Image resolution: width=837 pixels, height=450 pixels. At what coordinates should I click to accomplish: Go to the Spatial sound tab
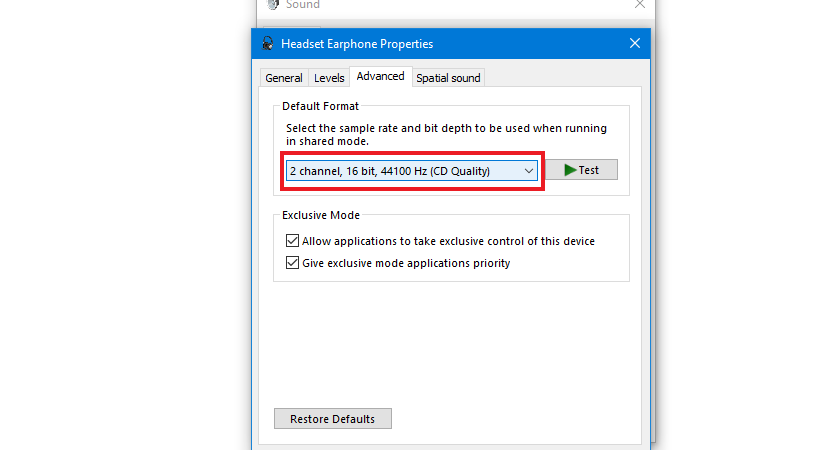click(448, 78)
